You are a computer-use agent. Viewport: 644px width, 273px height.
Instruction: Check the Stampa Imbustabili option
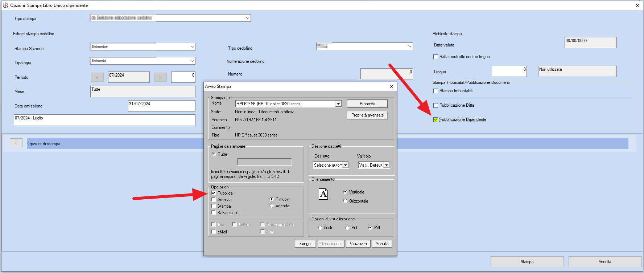(436, 91)
